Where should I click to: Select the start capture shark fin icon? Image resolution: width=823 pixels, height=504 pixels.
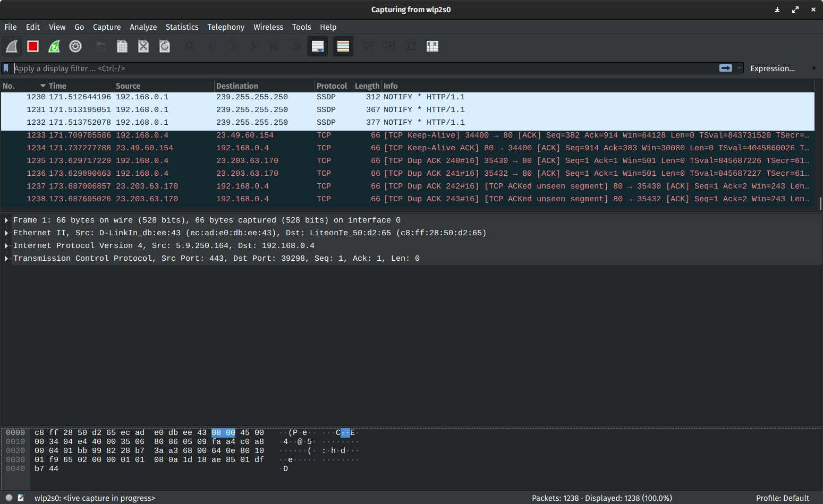pyautogui.click(x=11, y=46)
